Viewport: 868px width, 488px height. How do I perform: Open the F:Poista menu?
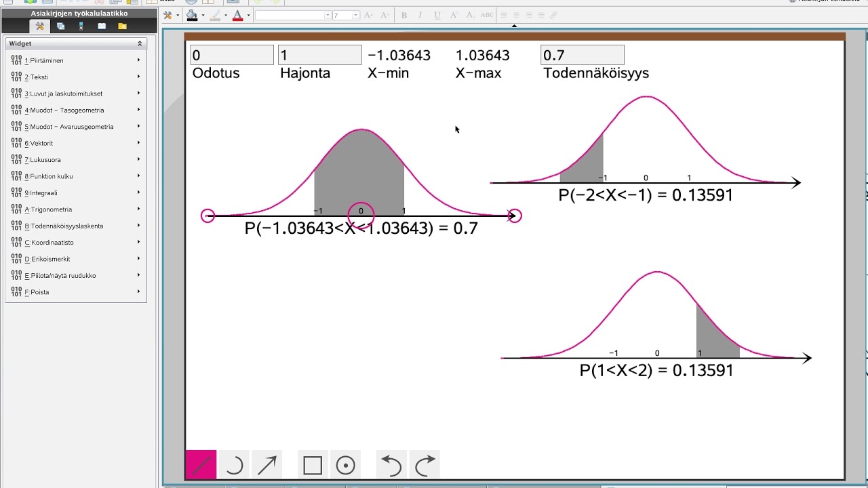point(76,292)
